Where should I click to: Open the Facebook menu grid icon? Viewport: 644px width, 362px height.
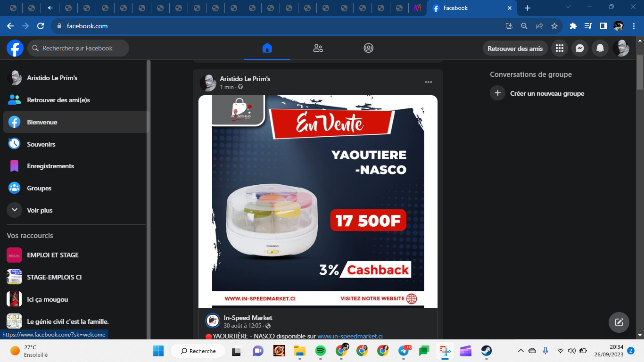[x=560, y=48]
